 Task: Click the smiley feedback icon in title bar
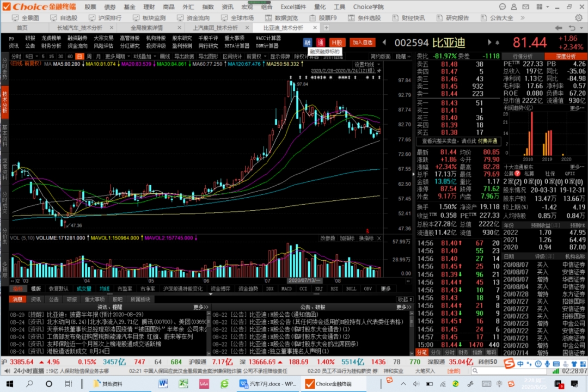tap(502, 7)
